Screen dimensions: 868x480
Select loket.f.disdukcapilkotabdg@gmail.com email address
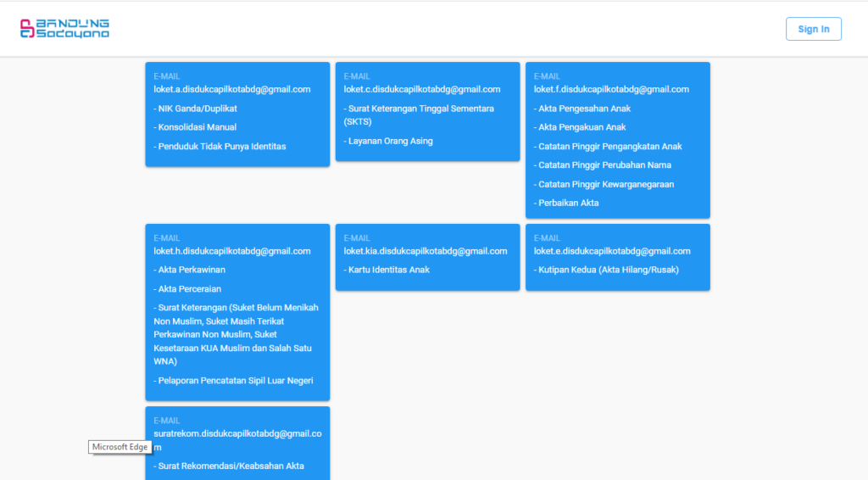coord(611,89)
